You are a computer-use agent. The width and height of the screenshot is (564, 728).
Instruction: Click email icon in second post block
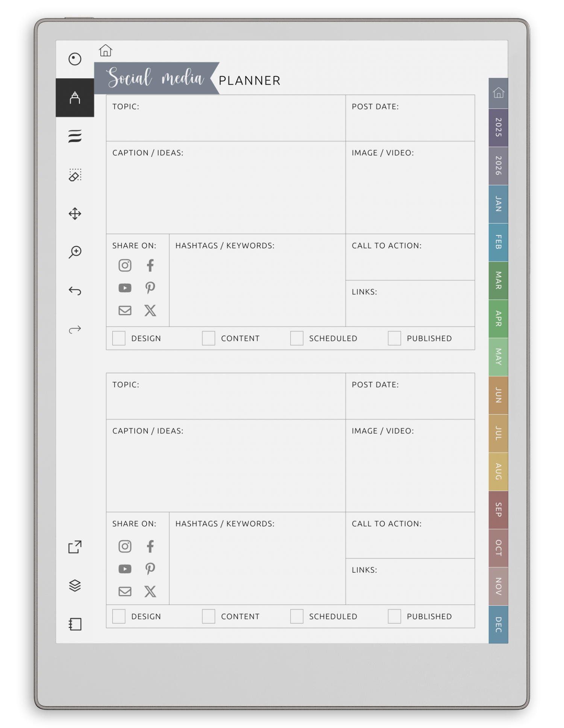125,591
